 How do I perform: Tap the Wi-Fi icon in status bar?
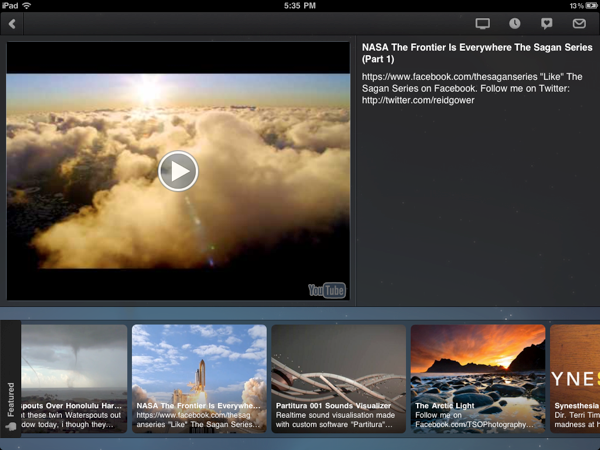26,5
